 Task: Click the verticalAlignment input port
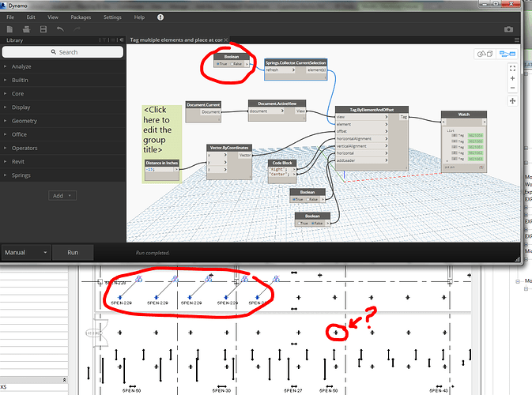tap(361, 146)
